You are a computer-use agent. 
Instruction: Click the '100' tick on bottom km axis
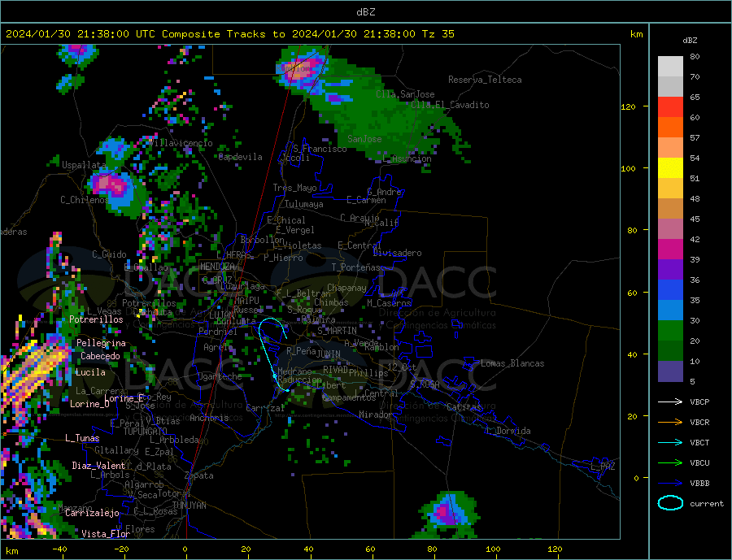[494, 549]
